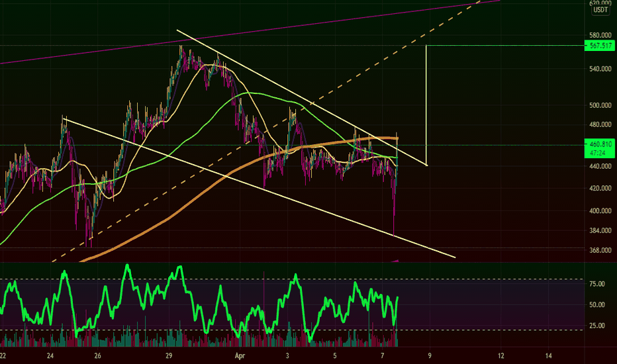The image size is (617, 364).
Task: Click the 480.000 price axis label
Action: click(x=600, y=124)
